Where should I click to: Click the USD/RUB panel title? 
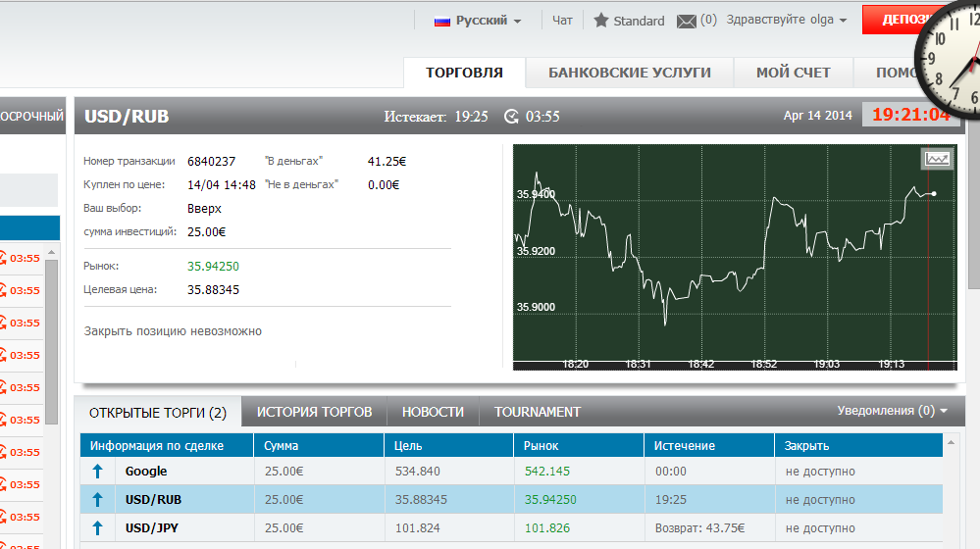127,117
